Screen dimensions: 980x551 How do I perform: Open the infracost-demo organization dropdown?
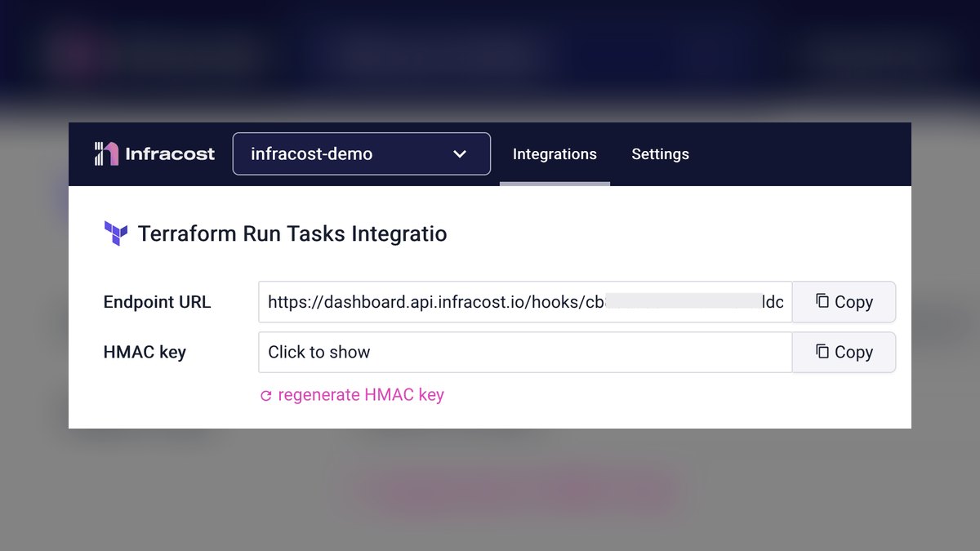(x=362, y=153)
